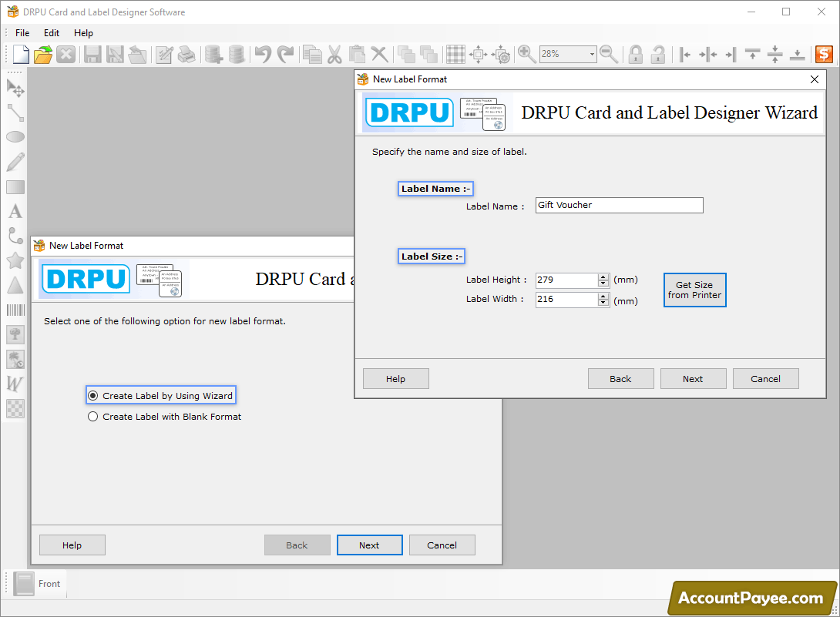
Task: Select the triangle shape tool
Action: pos(15,286)
